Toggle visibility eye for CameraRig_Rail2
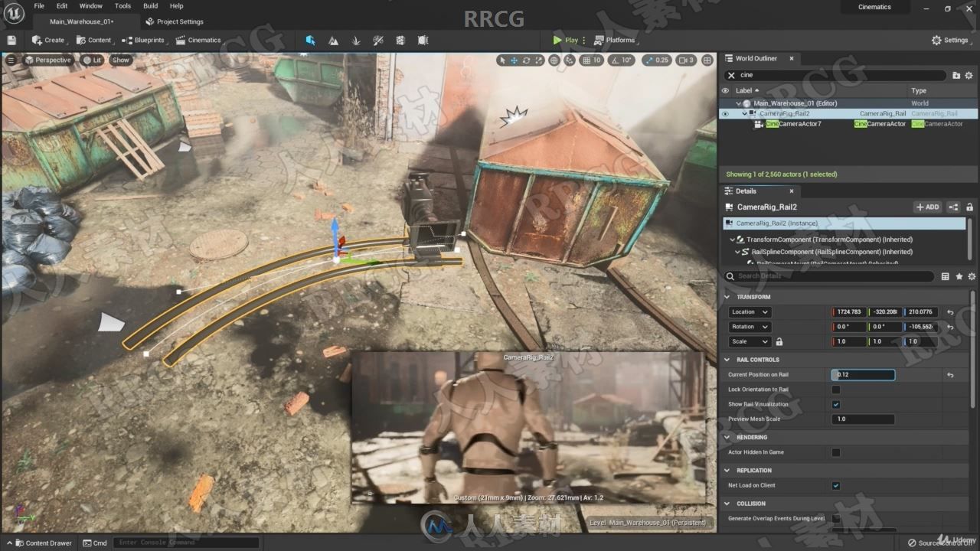Image resolution: width=980 pixels, height=551 pixels. [725, 113]
